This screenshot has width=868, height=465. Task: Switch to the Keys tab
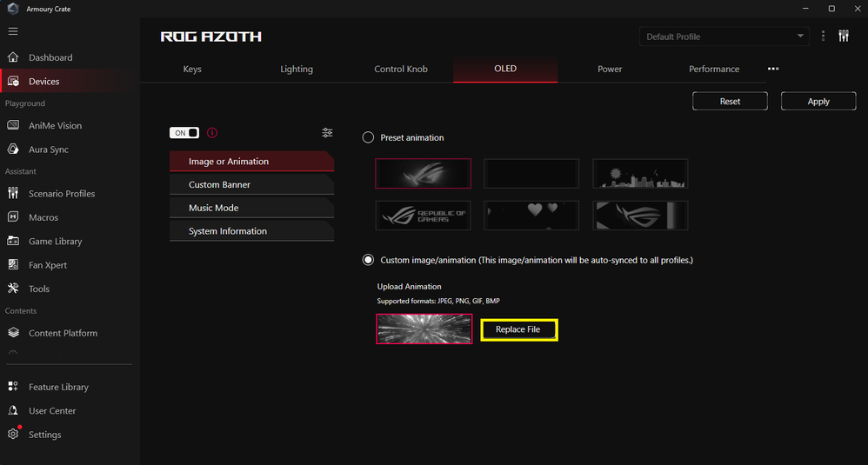click(x=192, y=69)
